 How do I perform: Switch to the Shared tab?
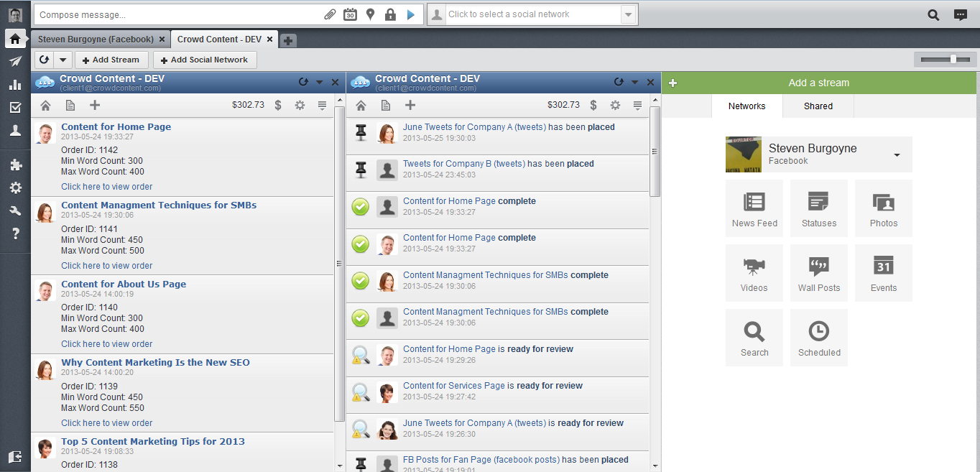click(x=818, y=106)
